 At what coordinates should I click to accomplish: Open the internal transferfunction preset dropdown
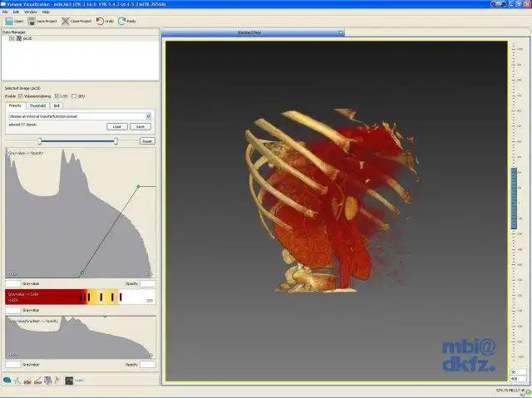coord(80,116)
